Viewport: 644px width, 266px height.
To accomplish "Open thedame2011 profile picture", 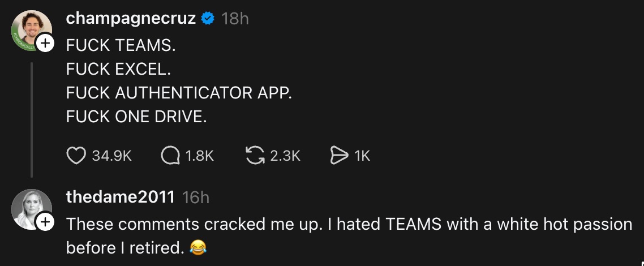I will (x=31, y=209).
